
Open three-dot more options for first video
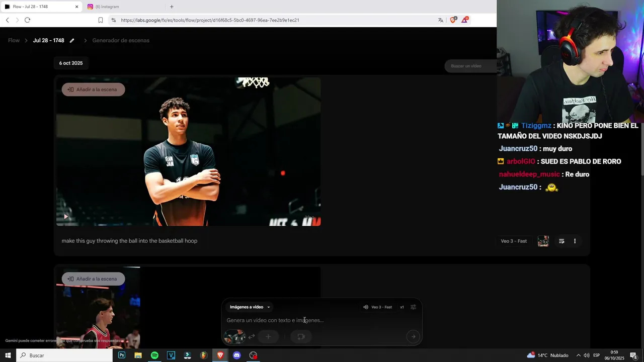[575, 241]
